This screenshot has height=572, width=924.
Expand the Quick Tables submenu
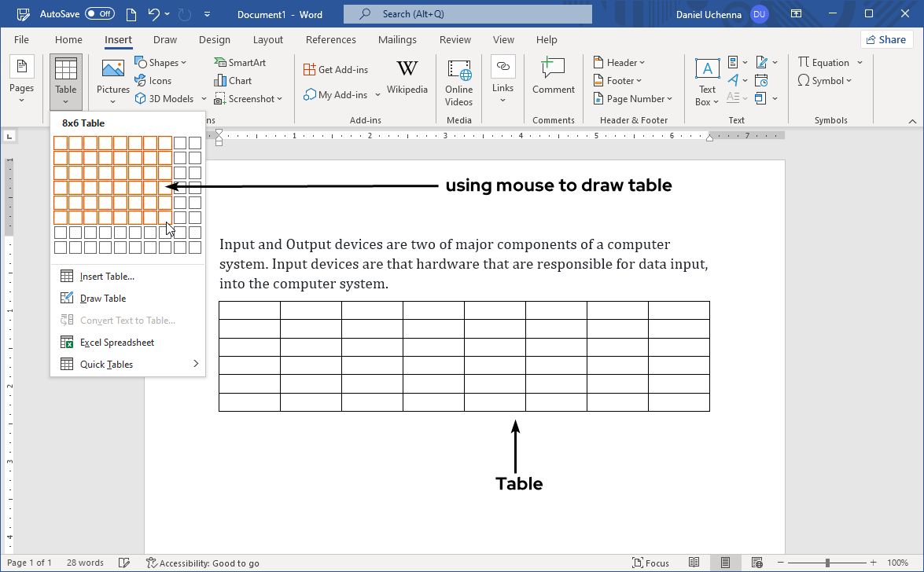[106, 364]
